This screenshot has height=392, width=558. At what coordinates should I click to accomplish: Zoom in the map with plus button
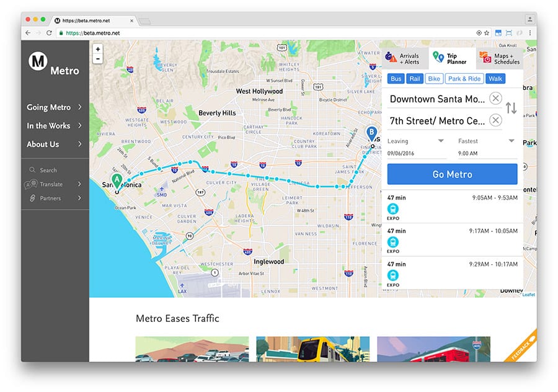(x=98, y=49)
